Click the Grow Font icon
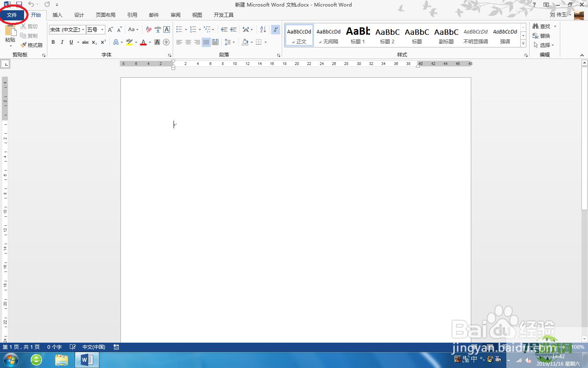The height and width of the screenshot is (368, 588). [110, 29]
